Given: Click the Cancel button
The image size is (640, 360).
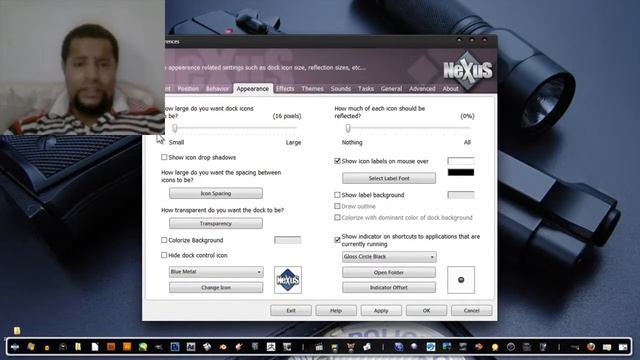Looking at the screenshot, I should click(x=471, y=311).
